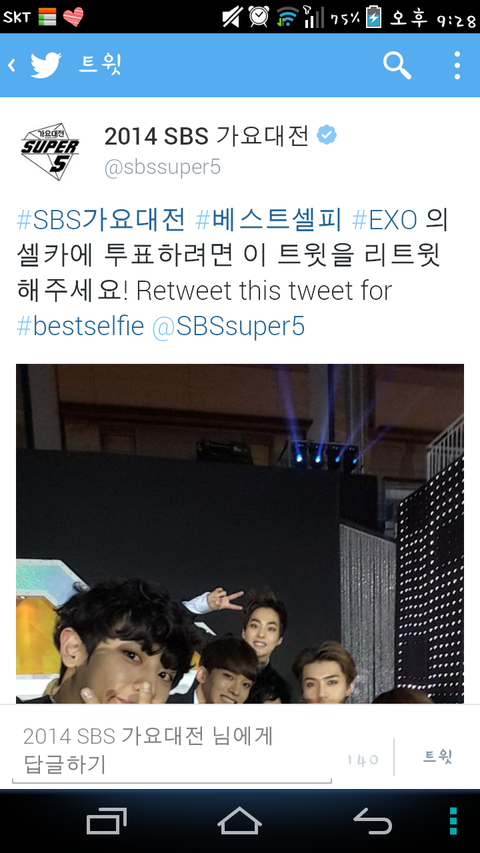Focus the reply field 답글하기
This screenshot has height=853, width=480.
[x=172, y=751]
